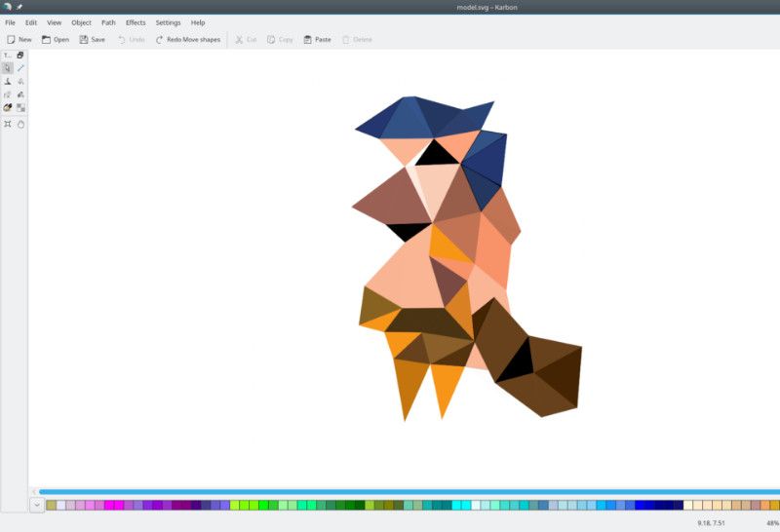Open the Help menu
The height and width of the screenshot is (532, 780).
198,22
